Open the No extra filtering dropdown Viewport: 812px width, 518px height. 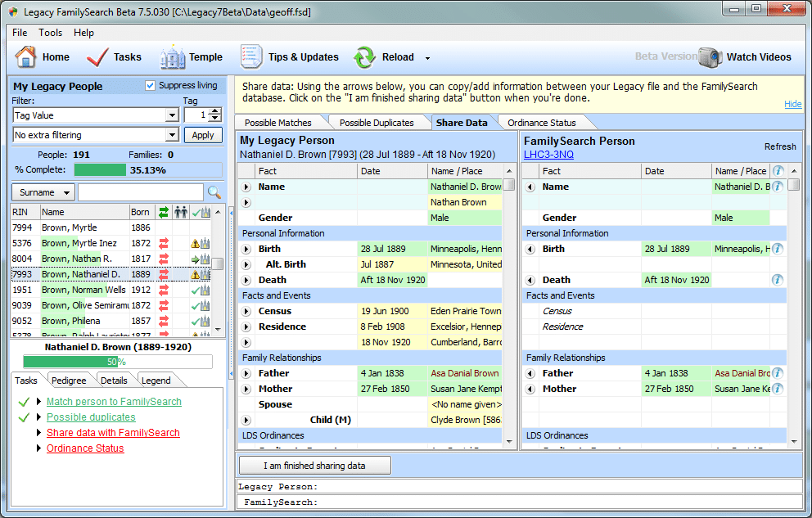(172, 135)
